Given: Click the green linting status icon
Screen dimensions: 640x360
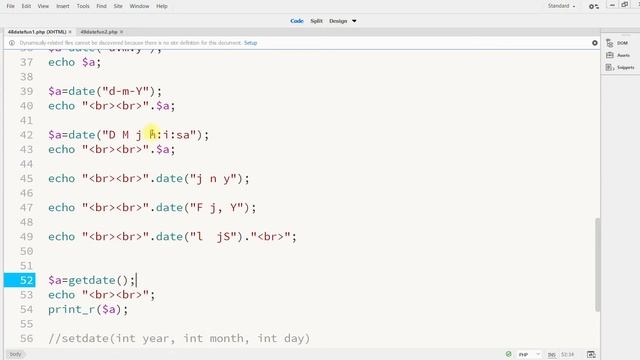Looking at the screenshot, I should point(509,354).
